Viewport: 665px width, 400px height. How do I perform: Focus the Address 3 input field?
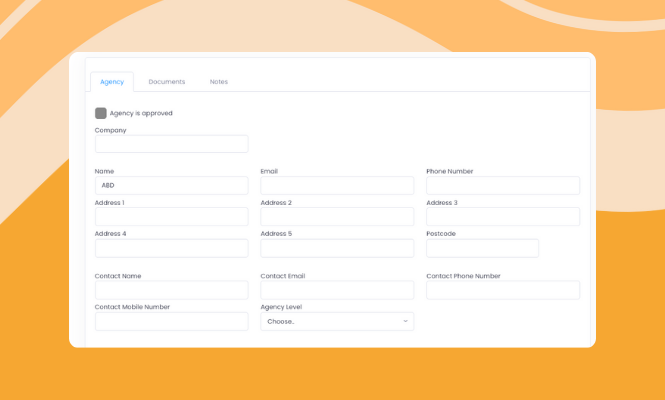[502, 217]
